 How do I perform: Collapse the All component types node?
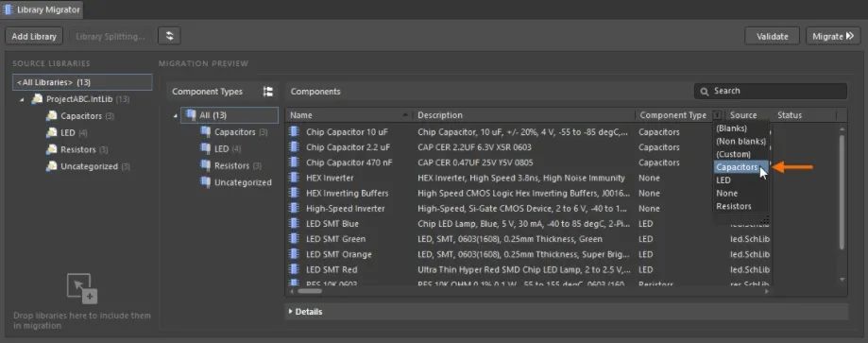176,116
